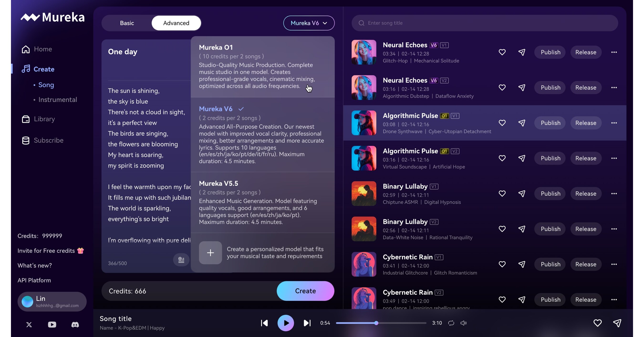Open the Home page from the sidebar
Image resolution: width=644 pixels, height=337 pixels.
tap(43, 49)
